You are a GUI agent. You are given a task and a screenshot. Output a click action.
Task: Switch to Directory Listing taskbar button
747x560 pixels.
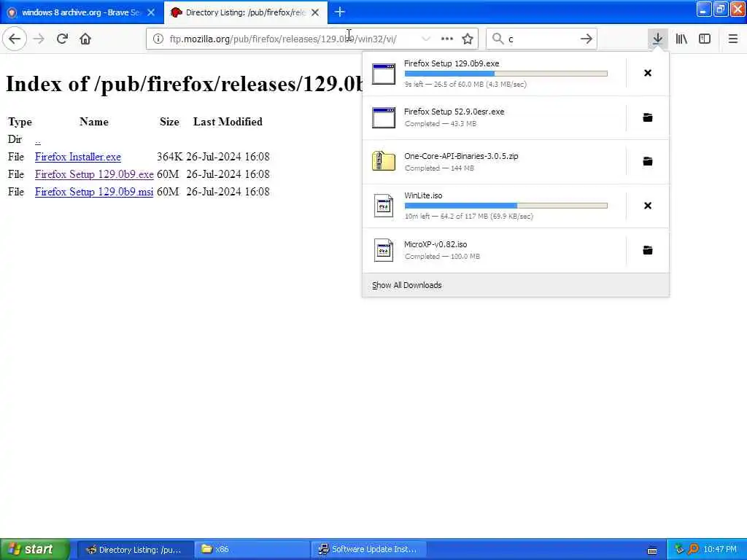point(135,550)
